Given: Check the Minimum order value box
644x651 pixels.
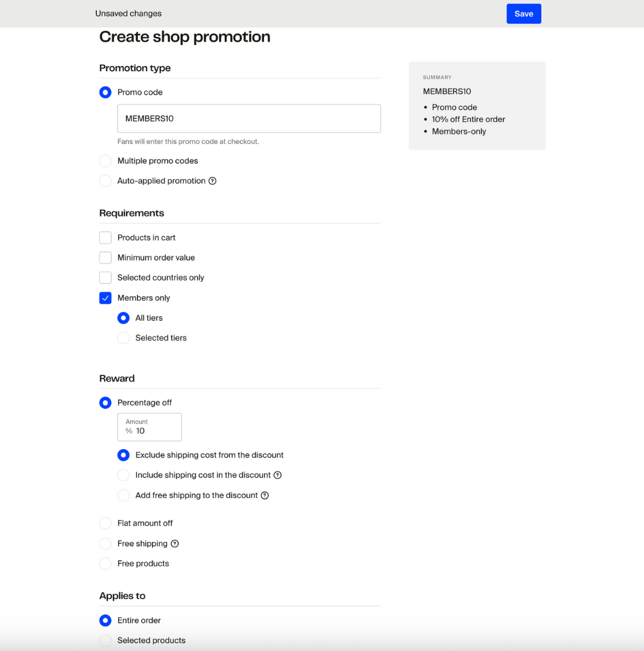Looking at the screenshot, I should 106,257.
